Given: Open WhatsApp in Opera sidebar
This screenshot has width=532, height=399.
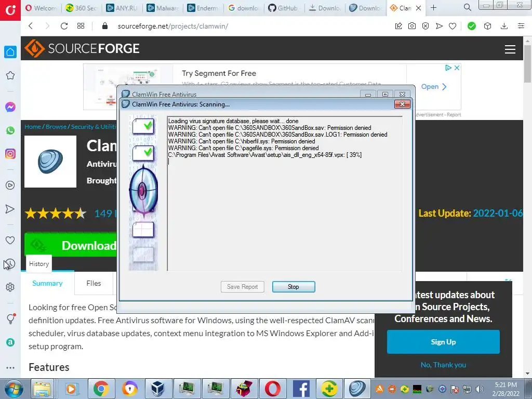Looking at the screenshot, I should click(10, 130).
